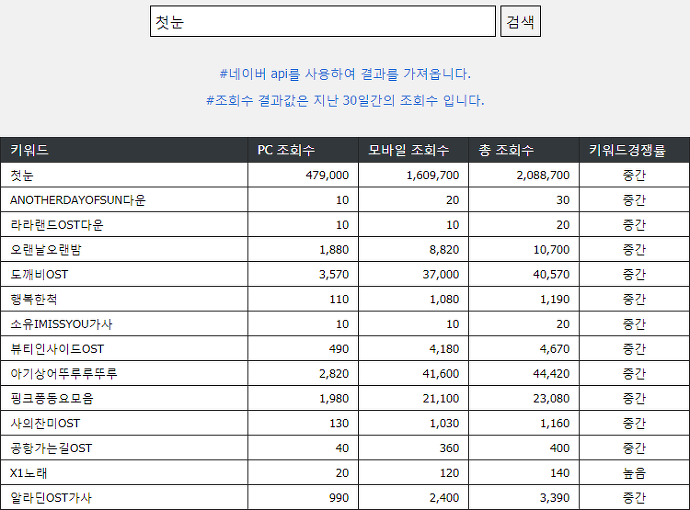
Task: Click total views value 1,160
Action: 555,423
